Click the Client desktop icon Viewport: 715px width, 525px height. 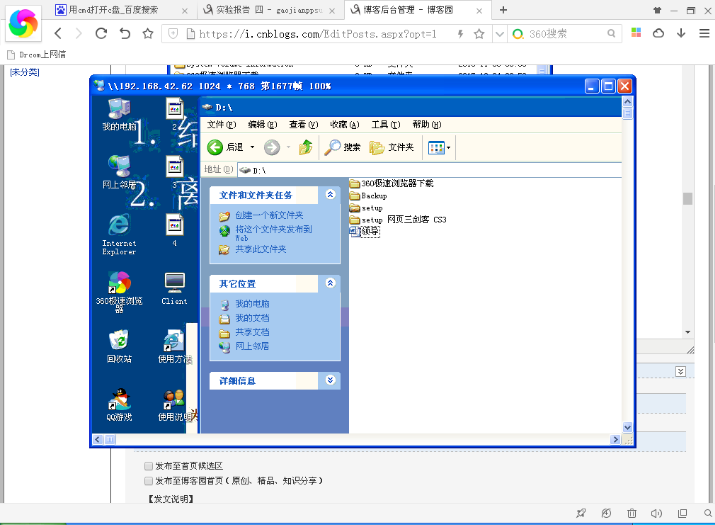coord(174,289)
